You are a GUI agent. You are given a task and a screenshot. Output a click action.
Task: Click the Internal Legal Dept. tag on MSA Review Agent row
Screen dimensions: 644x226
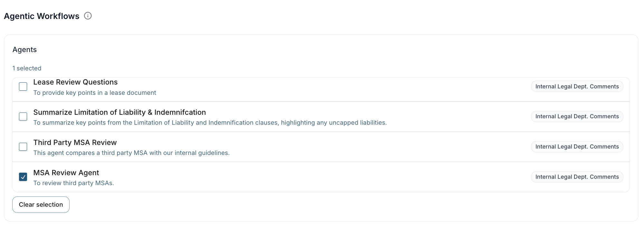577,177
